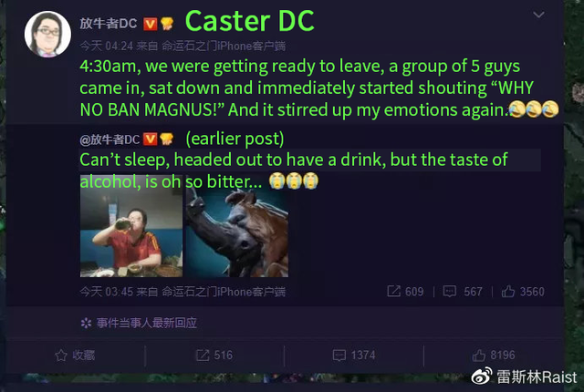Click the 放牛者DC profile avatar
The image size is (584, 392).
tap(47, 34)
